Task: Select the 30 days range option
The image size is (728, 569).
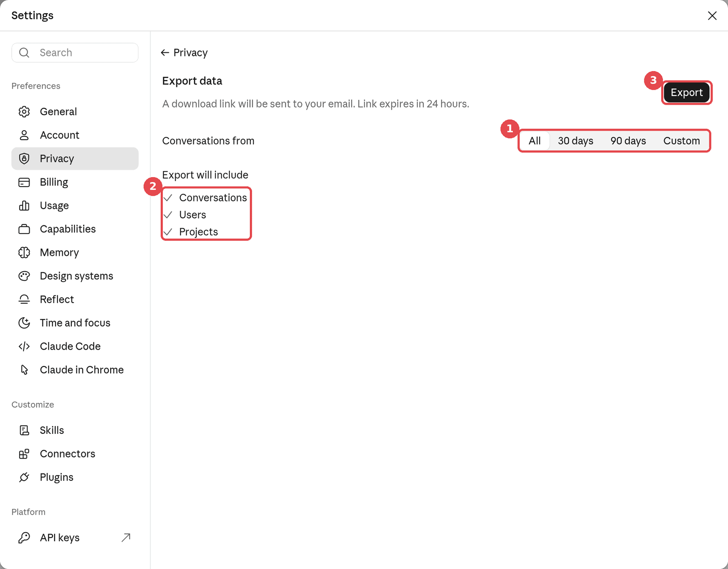Action: (x=576, y=141)
